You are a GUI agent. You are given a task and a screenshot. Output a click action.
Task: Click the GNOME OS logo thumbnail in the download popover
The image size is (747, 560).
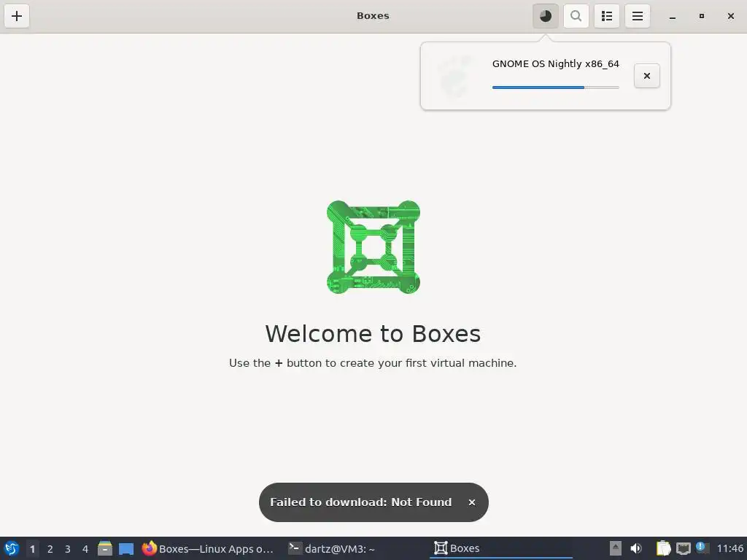(455, 76)
